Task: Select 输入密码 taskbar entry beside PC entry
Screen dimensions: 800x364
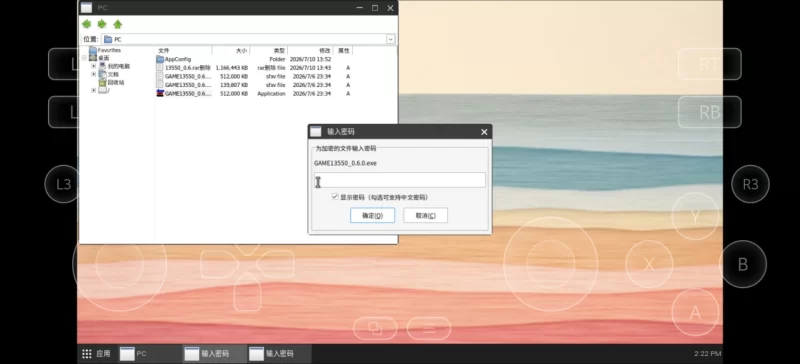Action: (x=214, y=353)
